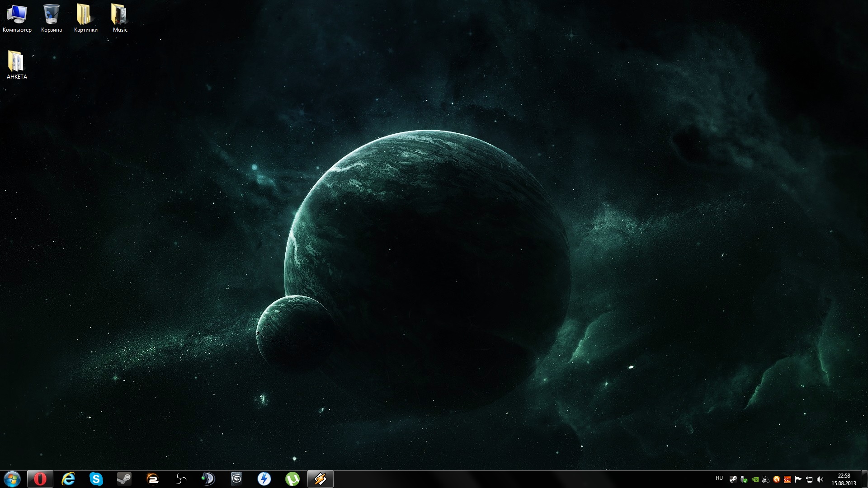Image resolution: width=868 pixels, height=488 pixels.
Task: Click the clock showing 22:58
Action: tap(844, 479)
